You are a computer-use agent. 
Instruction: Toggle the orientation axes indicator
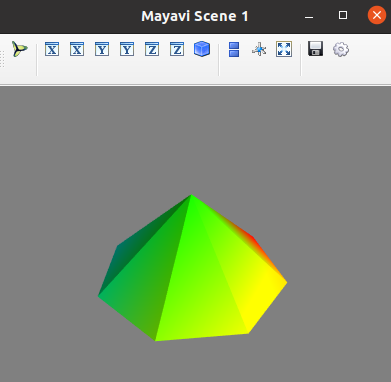click(x=259, y=50)
